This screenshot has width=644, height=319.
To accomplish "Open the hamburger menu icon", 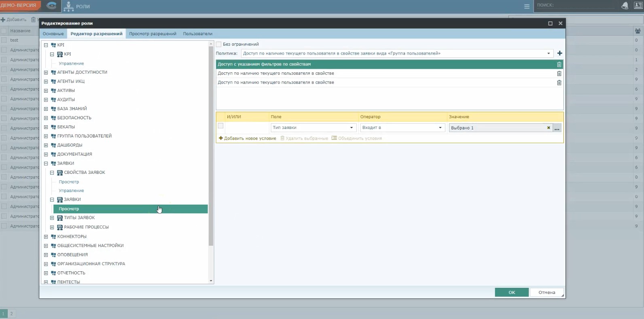I will click(527, 6).
